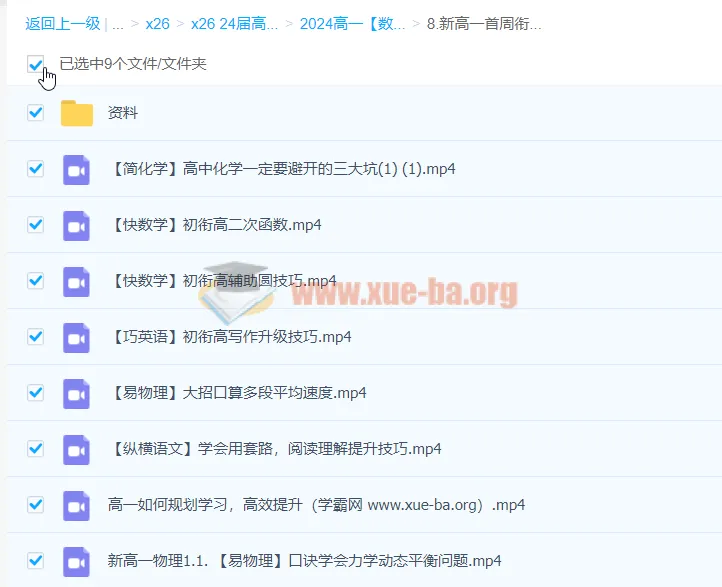The image size is (722, 587).
Task: Click video icon for 高一如何规划学习 file
Action: (x=76, y=504)
